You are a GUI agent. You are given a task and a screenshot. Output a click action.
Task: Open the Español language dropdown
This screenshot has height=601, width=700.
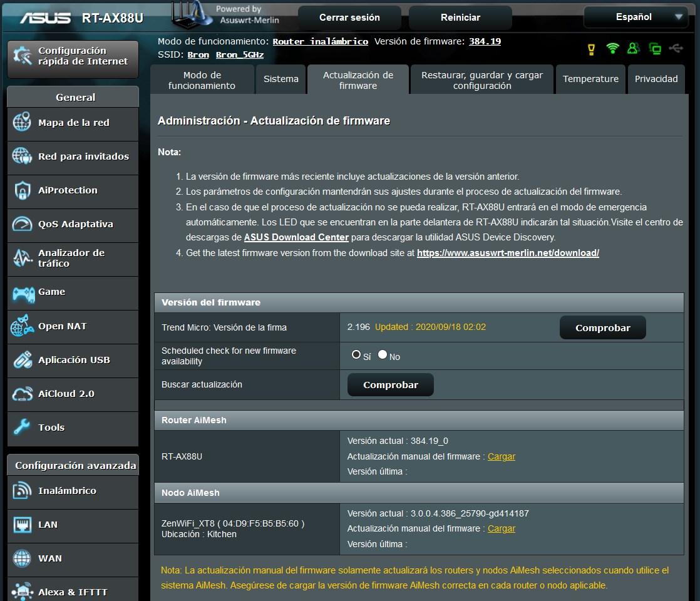pos(636,17)
